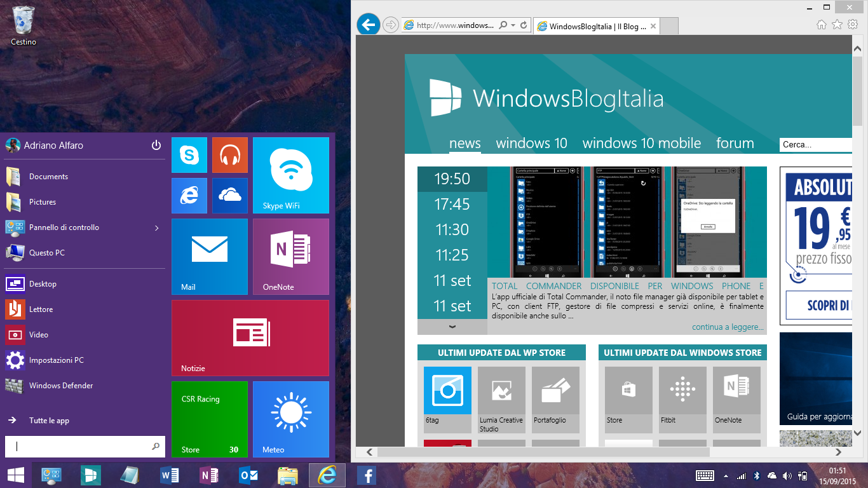This screenshot has width=868, height=488.
Task: Show hidden system tray icons arrow
Action: [726, 476]
